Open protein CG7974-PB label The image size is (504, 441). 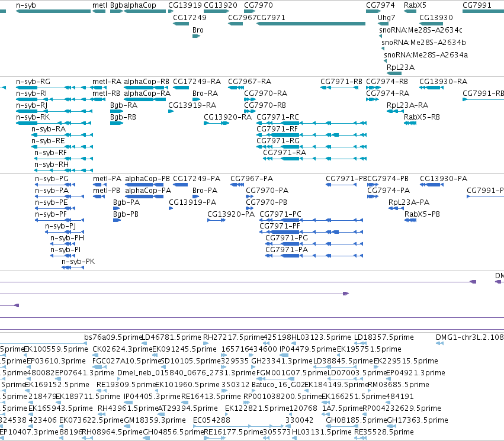388,179
